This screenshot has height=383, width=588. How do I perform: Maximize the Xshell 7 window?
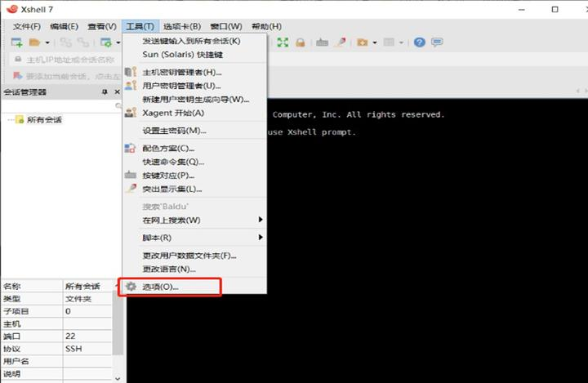(x=555, y=9)
